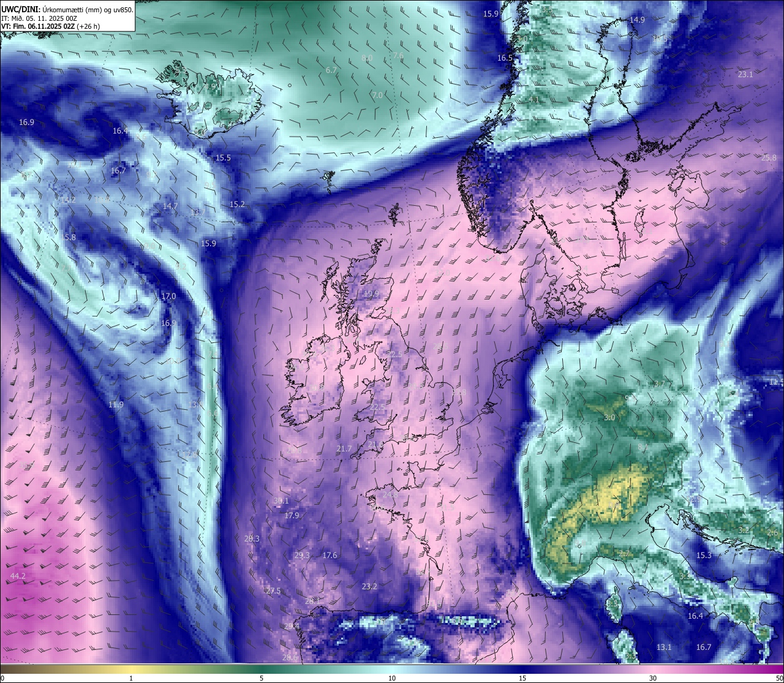
Task: Click the legend tick label 10
Action: tap(392, 678)
